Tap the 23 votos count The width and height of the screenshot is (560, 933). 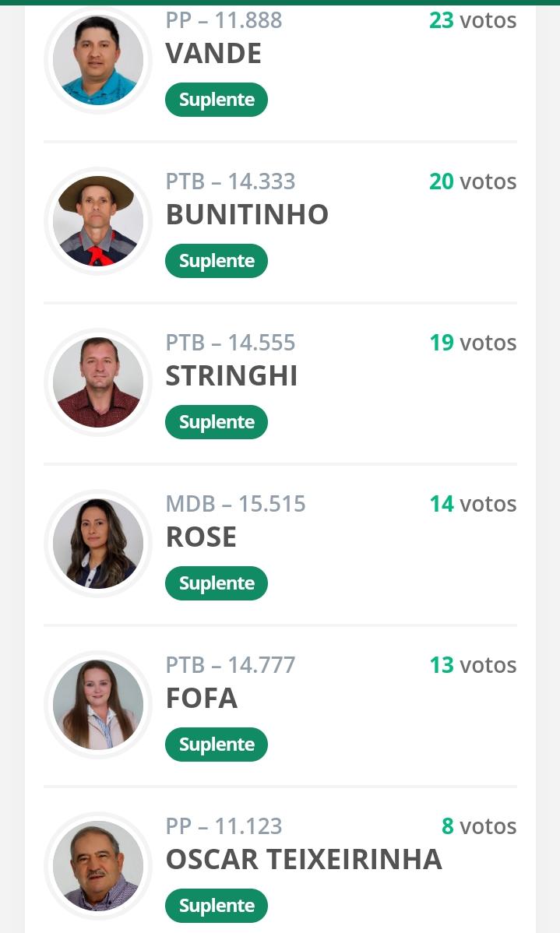tap(473, 20)
